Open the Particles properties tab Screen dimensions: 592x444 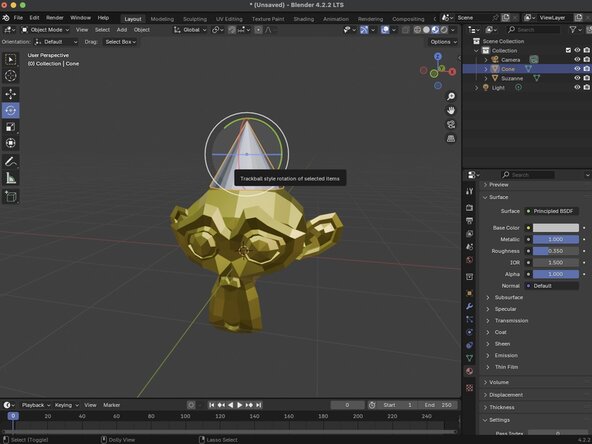pos(469,319)
